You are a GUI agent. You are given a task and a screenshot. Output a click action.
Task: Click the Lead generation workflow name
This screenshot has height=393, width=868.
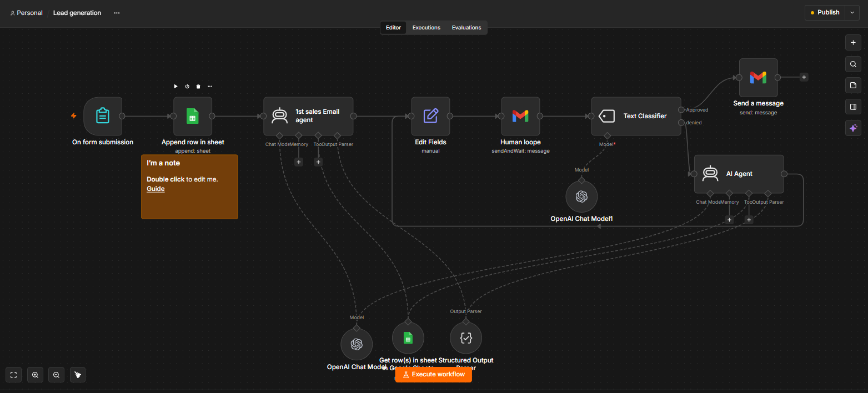coord(77,13)
